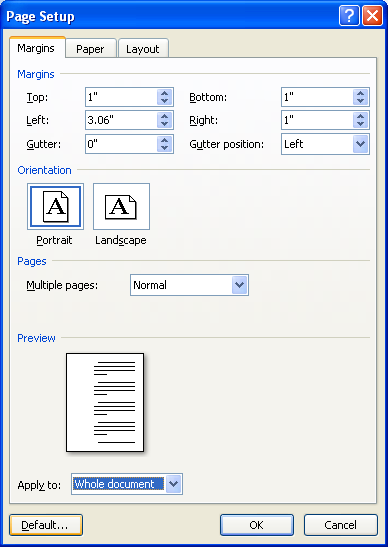This screenshot has width=388, height=547.
Task: Increase the Right margin value
Action: 361,117
